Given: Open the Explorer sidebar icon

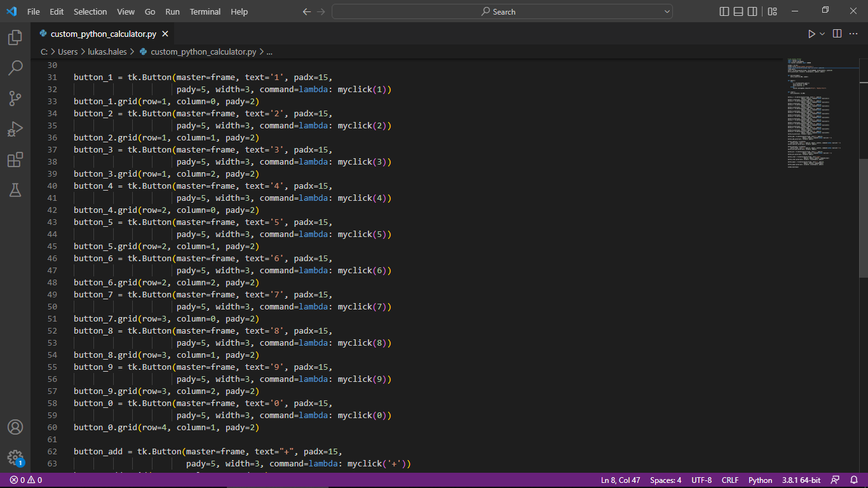Looking at the screenshot, I should [x=15, y=37].
